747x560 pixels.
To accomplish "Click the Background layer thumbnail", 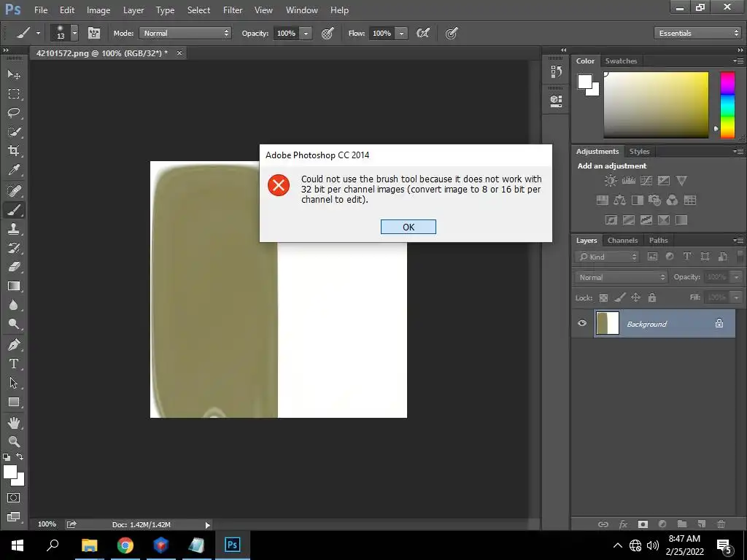I will pos(608,323).
